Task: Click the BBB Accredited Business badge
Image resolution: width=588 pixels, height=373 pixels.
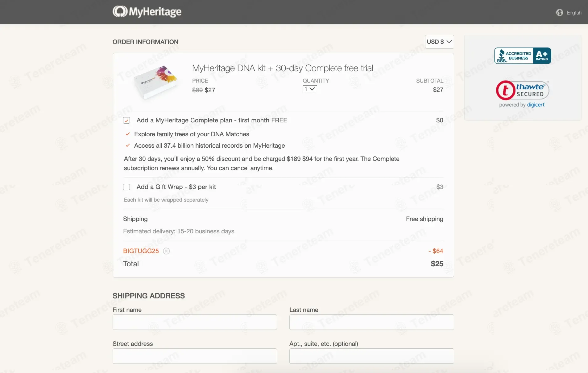Action: click(522, 56)
